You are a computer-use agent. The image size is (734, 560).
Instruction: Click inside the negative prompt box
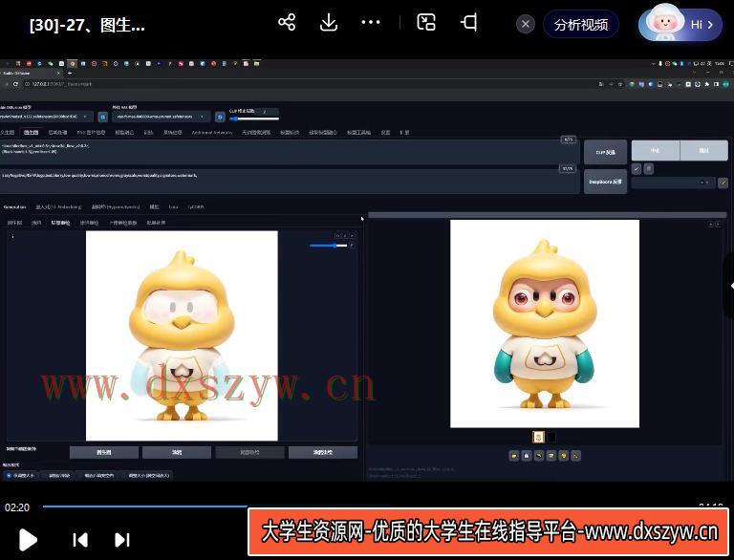coord(290,181)
